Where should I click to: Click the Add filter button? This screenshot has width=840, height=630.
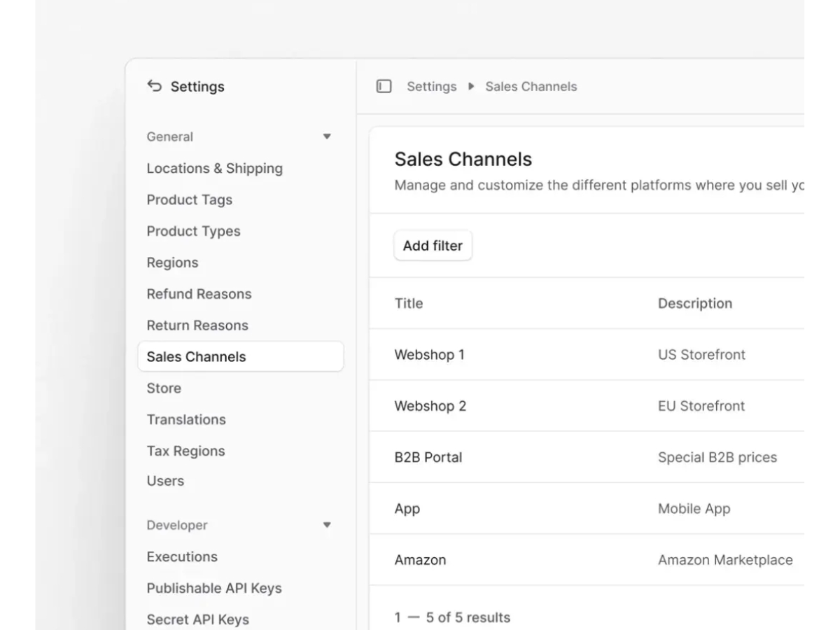tap(433, 246)
